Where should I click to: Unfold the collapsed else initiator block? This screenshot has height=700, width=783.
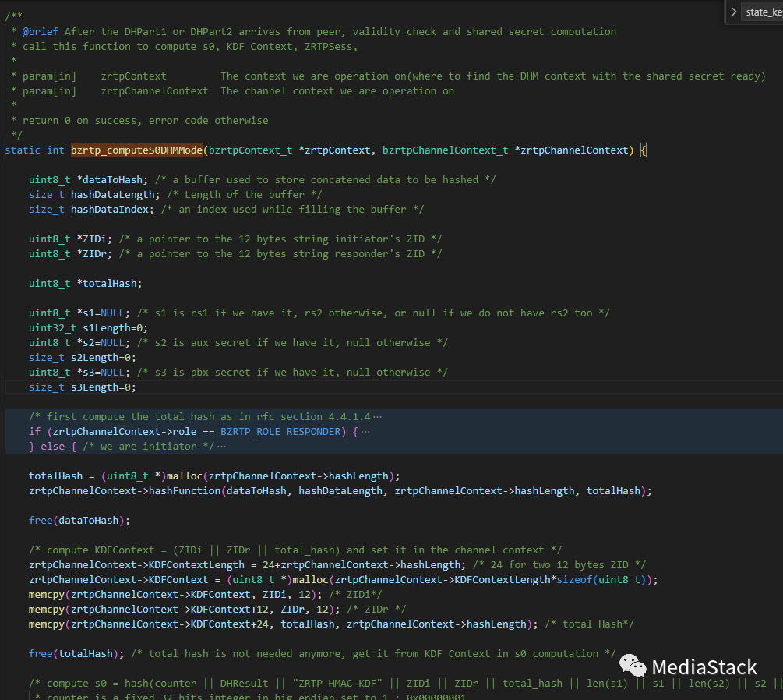[x=221, y=447]
